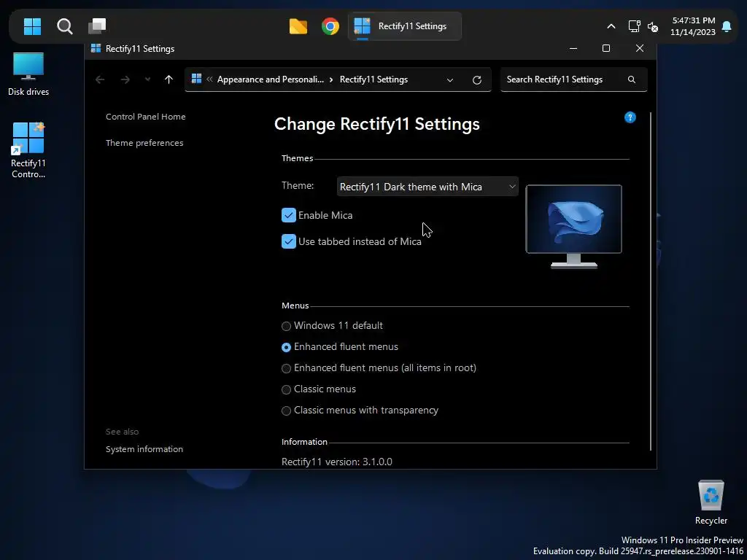
Task: Open the Windows Start menu
Action: [x=32, y=26]
